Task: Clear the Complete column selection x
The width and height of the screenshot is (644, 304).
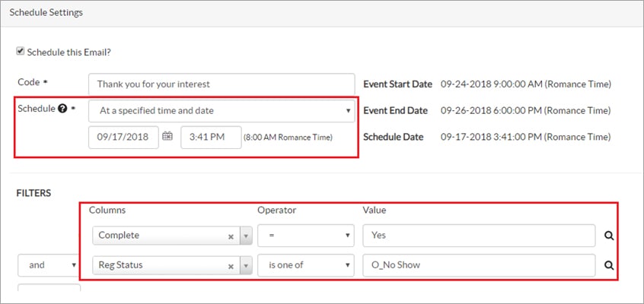Action: tap(231, 236)
